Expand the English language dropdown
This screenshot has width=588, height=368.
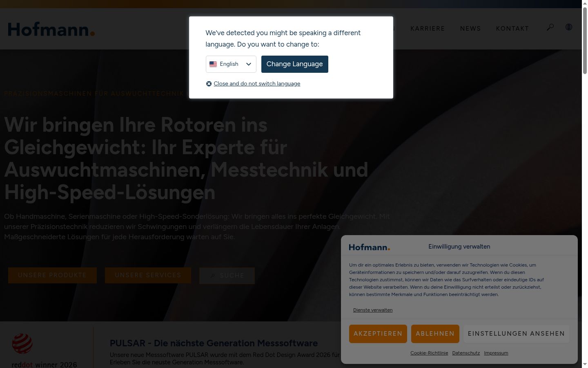(x=231, y=64)
